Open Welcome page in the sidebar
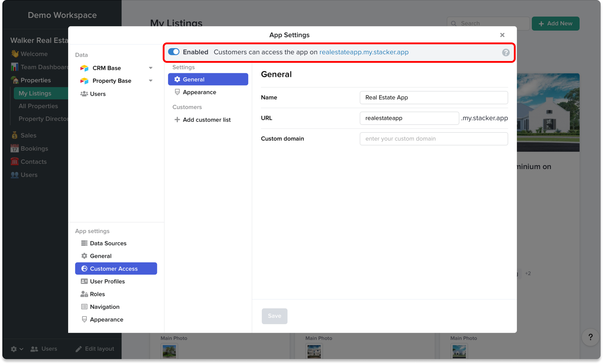 click(x=34, y=54)
